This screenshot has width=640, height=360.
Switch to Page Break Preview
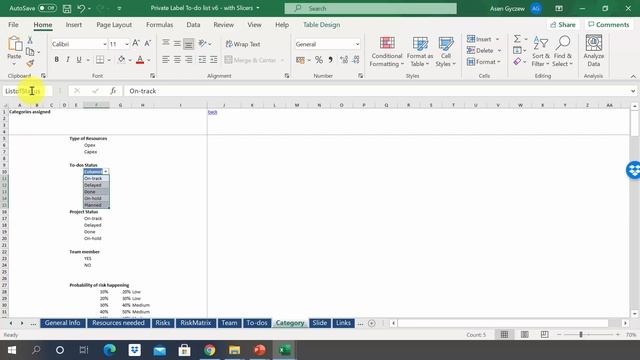point(544,335)
